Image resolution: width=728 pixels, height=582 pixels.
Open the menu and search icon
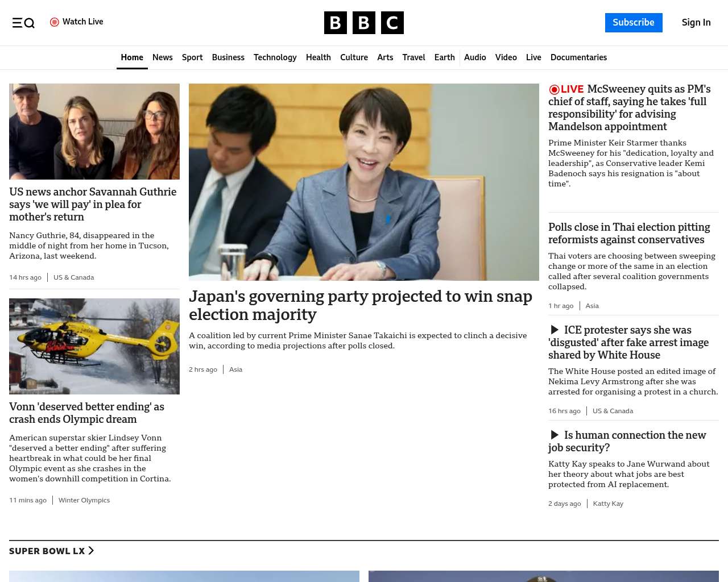(23, 23)
